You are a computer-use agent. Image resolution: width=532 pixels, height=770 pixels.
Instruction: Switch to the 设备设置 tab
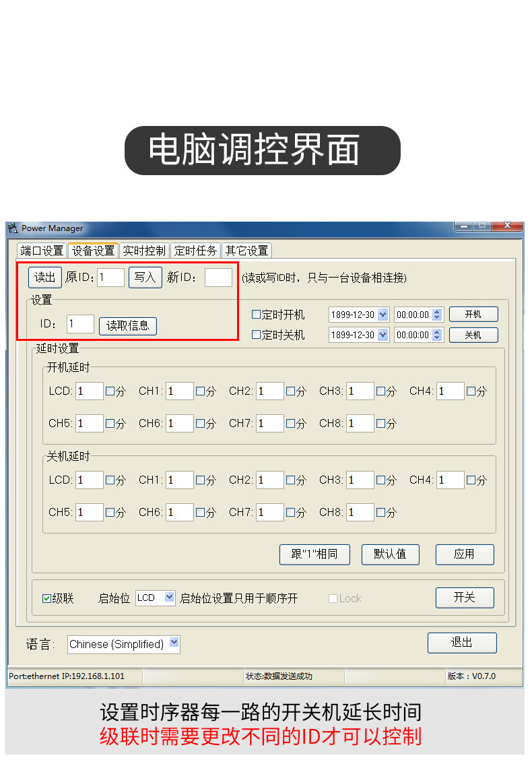pos(93,251)
